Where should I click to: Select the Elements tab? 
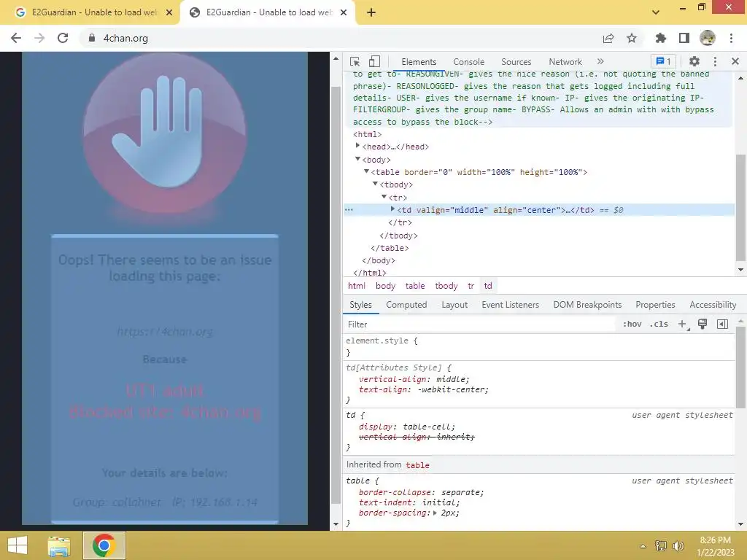418,62
